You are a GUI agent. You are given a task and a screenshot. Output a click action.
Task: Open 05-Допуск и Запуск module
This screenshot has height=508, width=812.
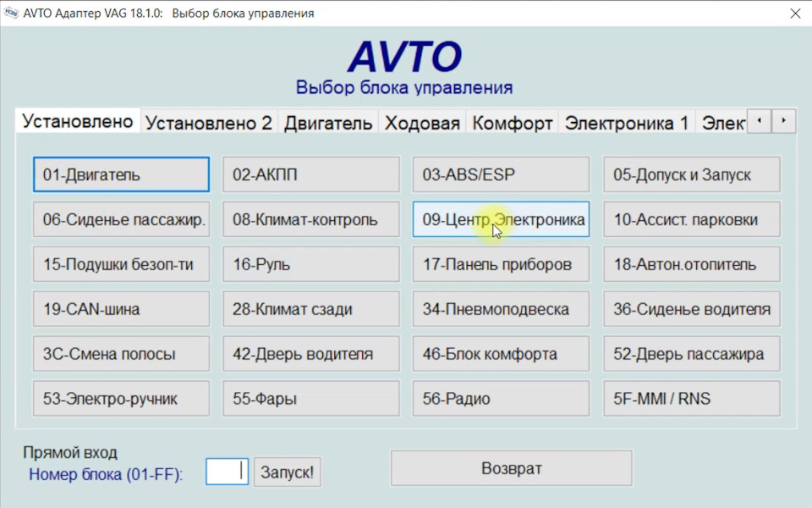pos(692,174)
